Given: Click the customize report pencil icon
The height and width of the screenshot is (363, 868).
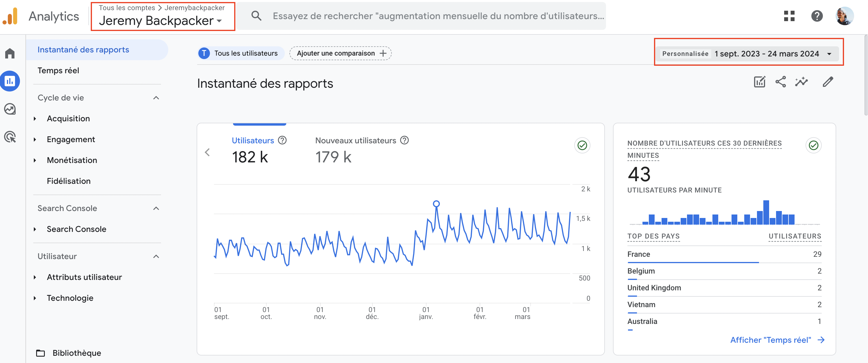Looking at the screenshot, I should tap(828, 82).
